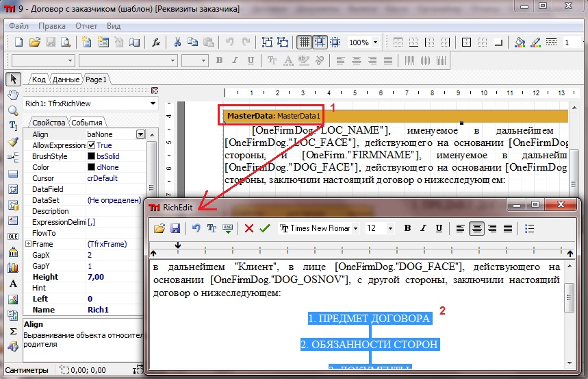Open Align baNone value dropdown
Image resolution: width=588 pixels, height=379 pixels.
point(140,134)
